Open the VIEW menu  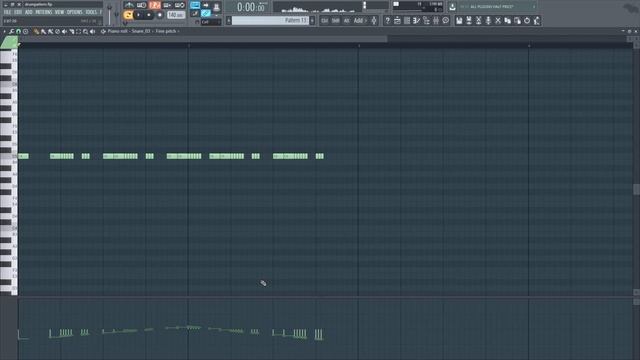pos(60,12)
